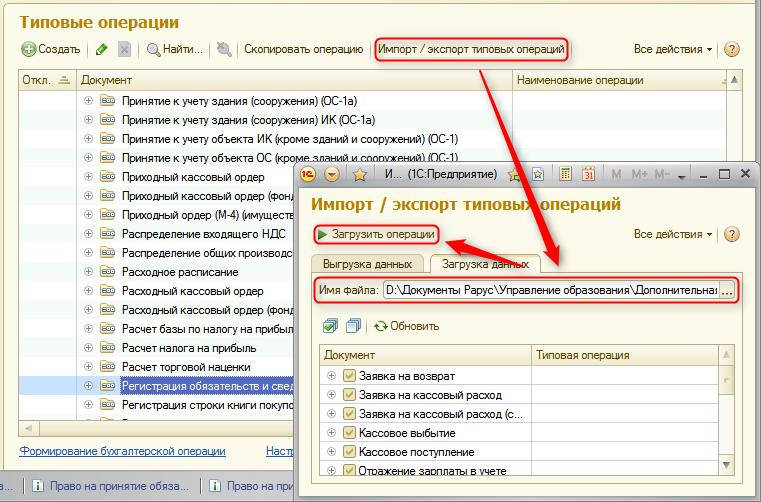The width and height of the screenshot is (761, 502).
Task: Click the orange round dropdown menu icon
Action: (332, 174)
